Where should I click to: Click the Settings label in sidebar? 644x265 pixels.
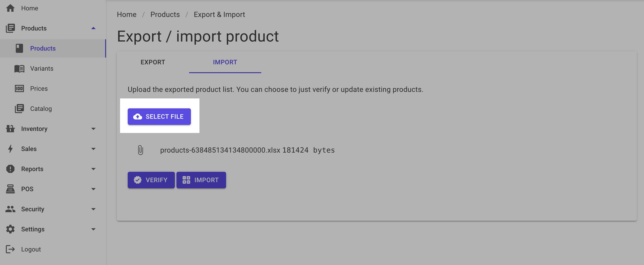tap(33, 229)
